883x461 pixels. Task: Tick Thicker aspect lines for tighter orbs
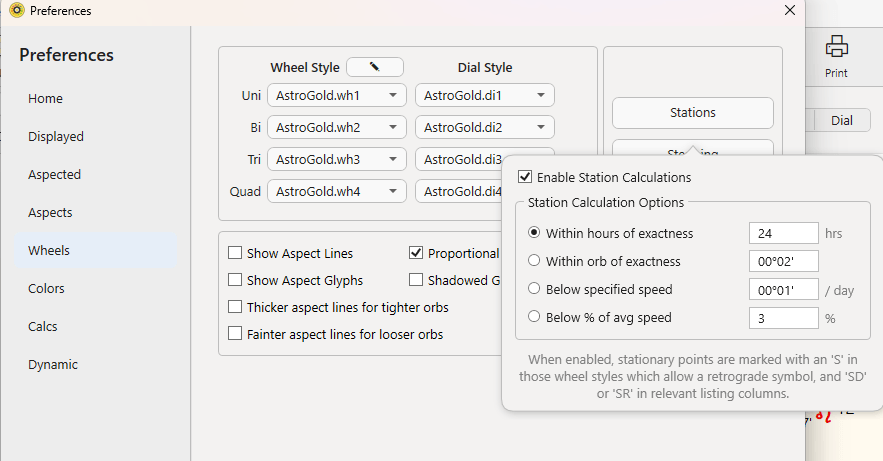tap(235, 307)
